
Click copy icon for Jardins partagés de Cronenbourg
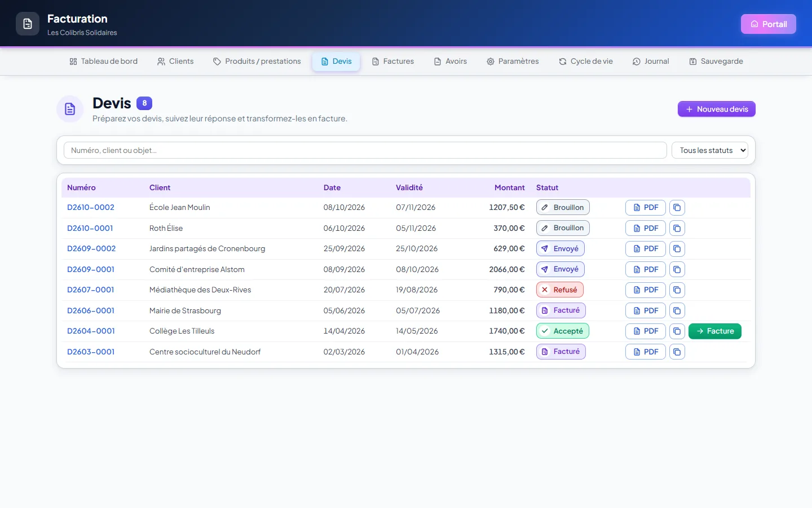pyautogui.click(x=677, y=249)
